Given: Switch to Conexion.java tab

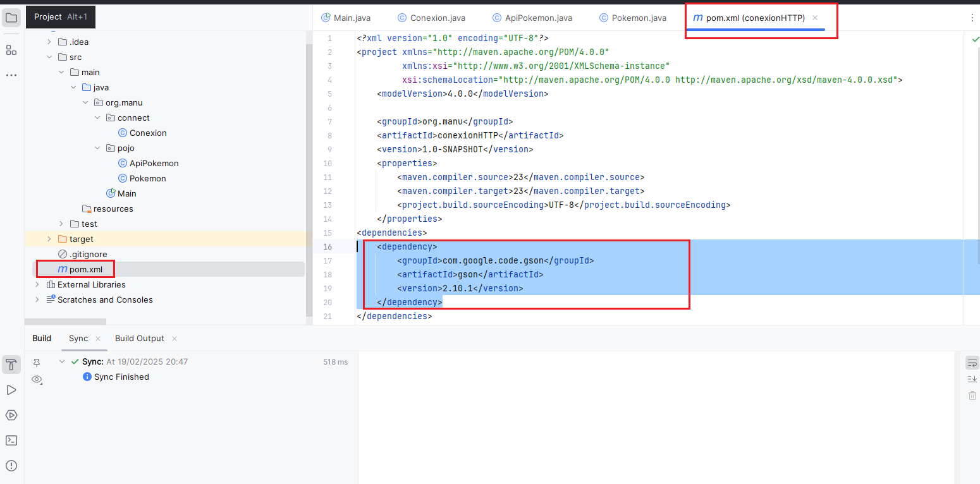Looking at the screenshot, I should [431, 18].
